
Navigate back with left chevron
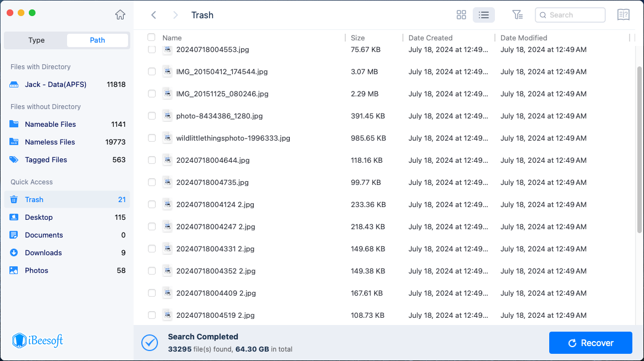point(154,15)
